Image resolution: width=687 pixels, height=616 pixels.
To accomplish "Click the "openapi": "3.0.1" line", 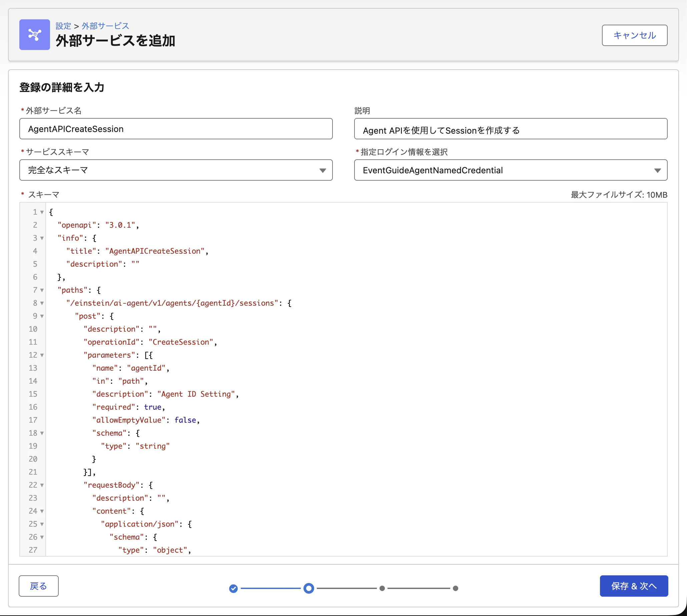I will (x=98, y=225).
